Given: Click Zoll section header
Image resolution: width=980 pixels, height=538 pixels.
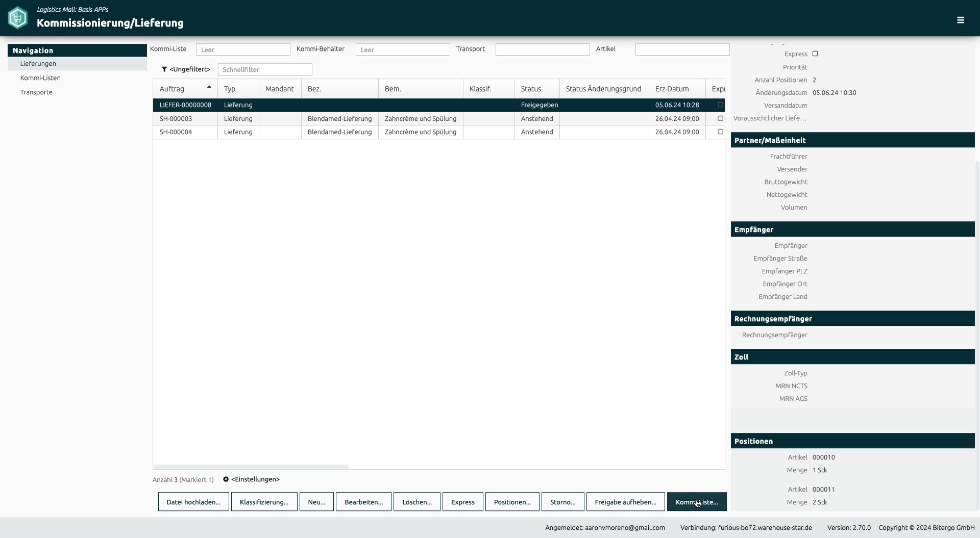Looking at the screenshot, I should point(853,357).
